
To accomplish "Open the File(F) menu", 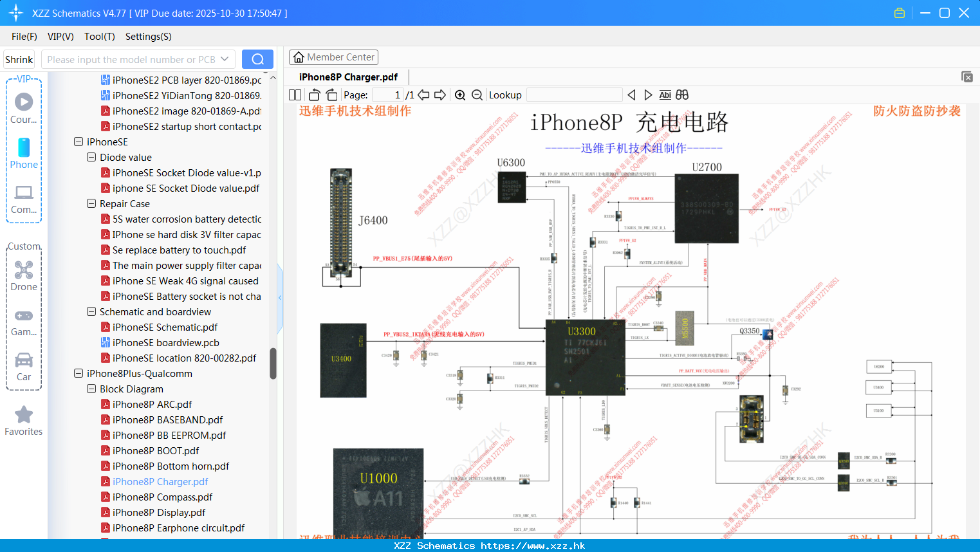I will tap(24, 37).
